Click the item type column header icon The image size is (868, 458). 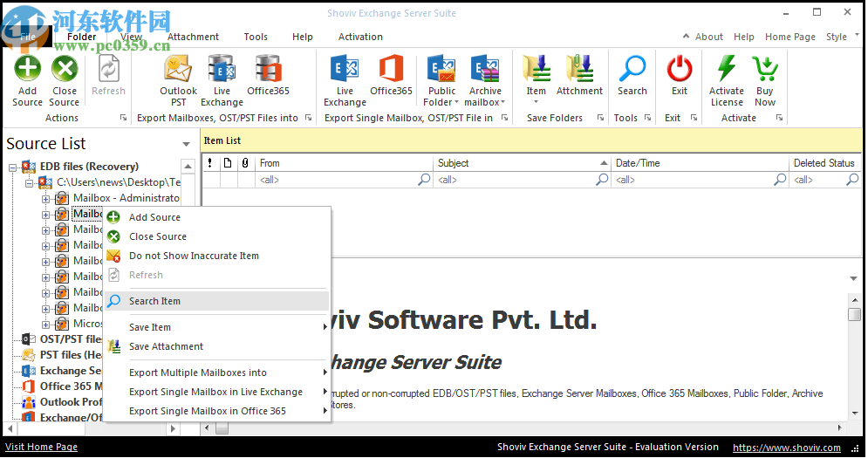click(x=228, y=163)
